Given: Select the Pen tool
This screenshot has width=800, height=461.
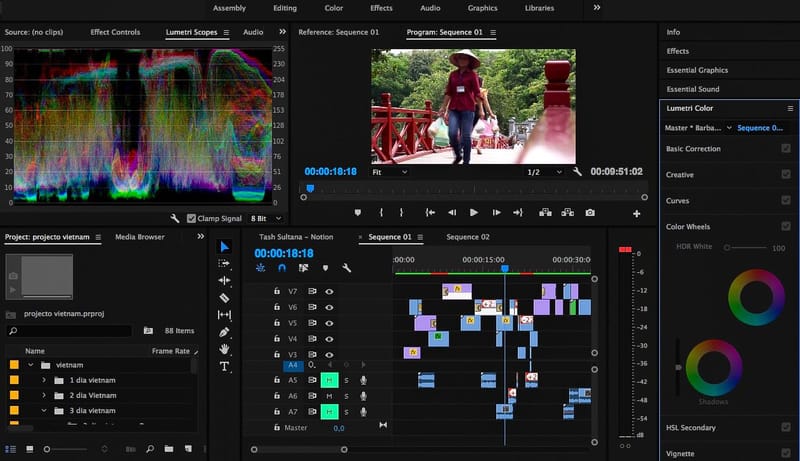Looking at the screenshot, I should [224, 332].
